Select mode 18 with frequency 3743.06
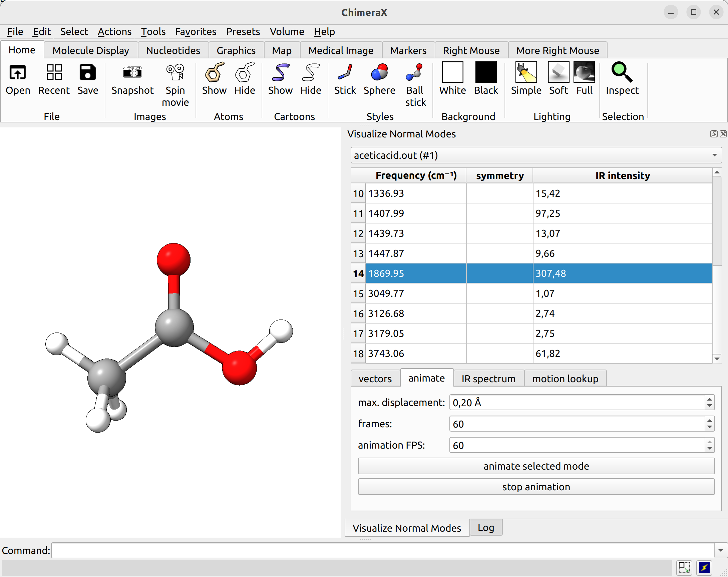The width and height of the screenshot is (728, 577). (x=531, y=354)
